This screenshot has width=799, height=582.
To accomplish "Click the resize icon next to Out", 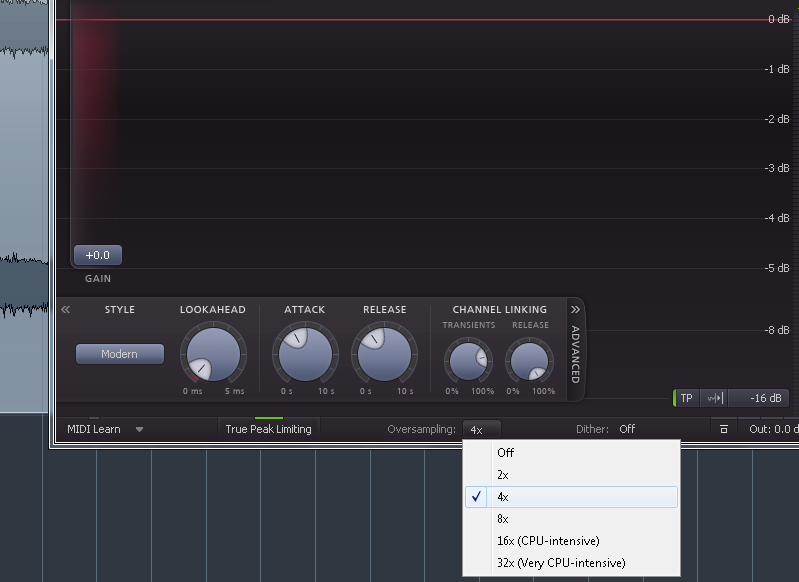I will 722,429.
